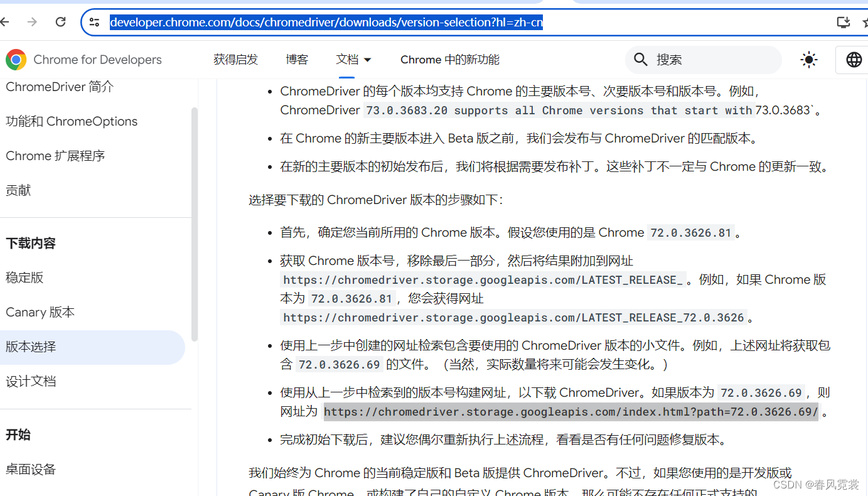This screenshot has height=496, width=868.
Task: Expand the 文档 dropdown arrow
Action: [368, 60]
